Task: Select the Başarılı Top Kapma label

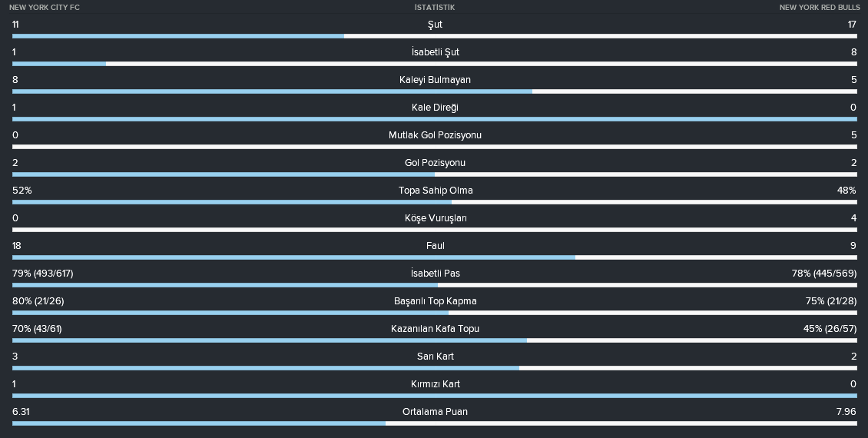Action: [435, 301]
